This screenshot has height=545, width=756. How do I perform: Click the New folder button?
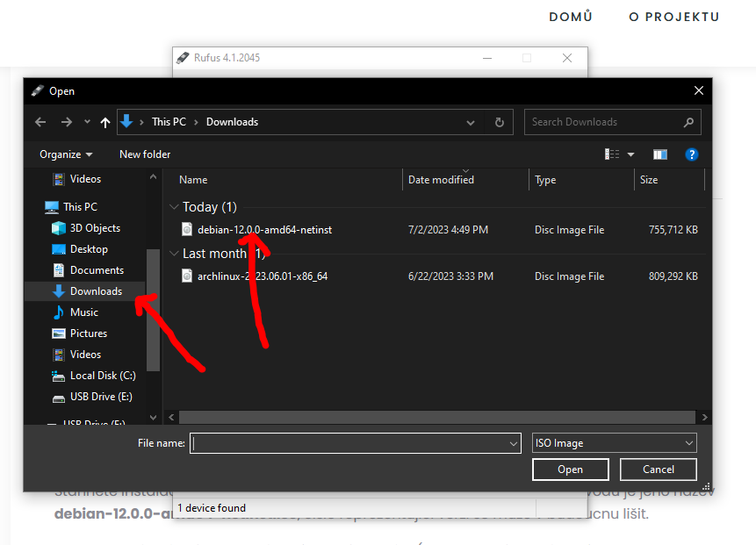pyautogui.click(x=145, y=154)
